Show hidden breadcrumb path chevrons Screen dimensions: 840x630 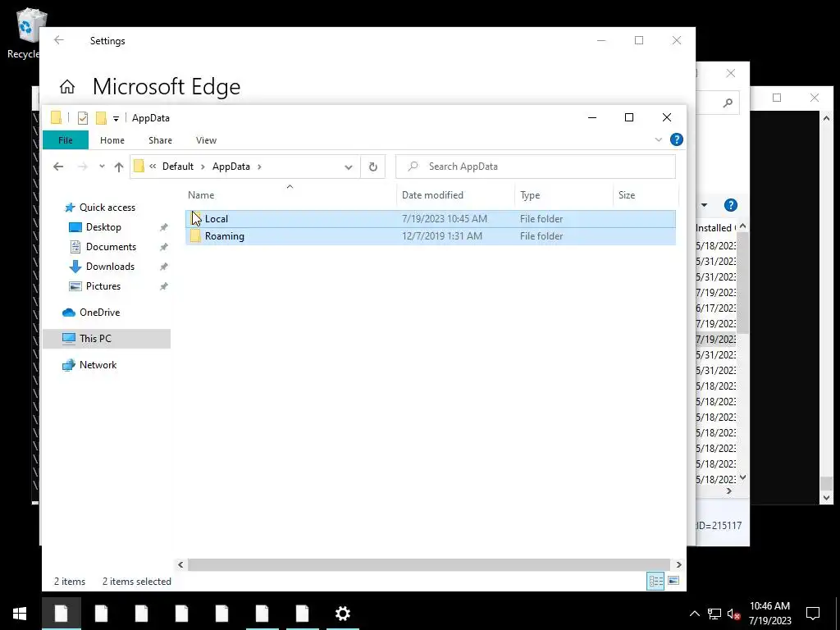153,167
